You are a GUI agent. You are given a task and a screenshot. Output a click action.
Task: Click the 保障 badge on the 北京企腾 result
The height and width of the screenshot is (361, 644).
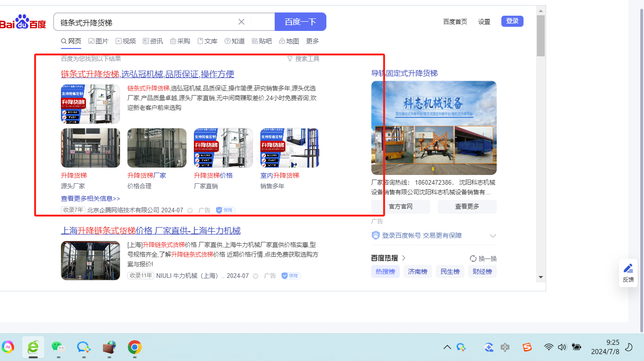pos(225,210)
